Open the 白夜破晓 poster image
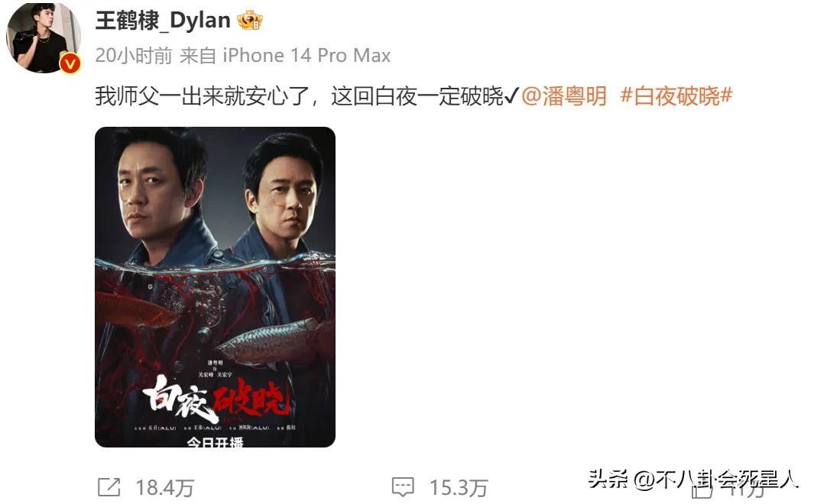Screen dimensions: 814x504 [x=215, y=286]
